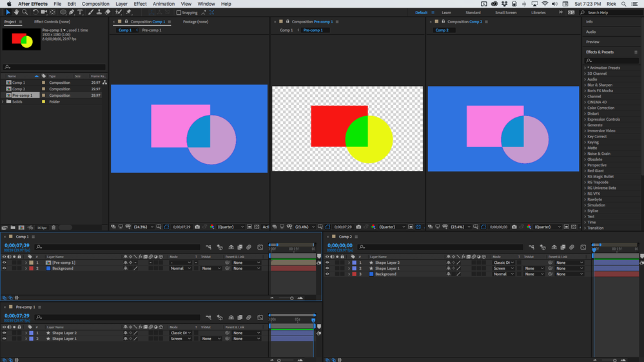The width and height of the screenshot is (644, 362).
Task: Select the Eraser tool
Action: point(108,12)
